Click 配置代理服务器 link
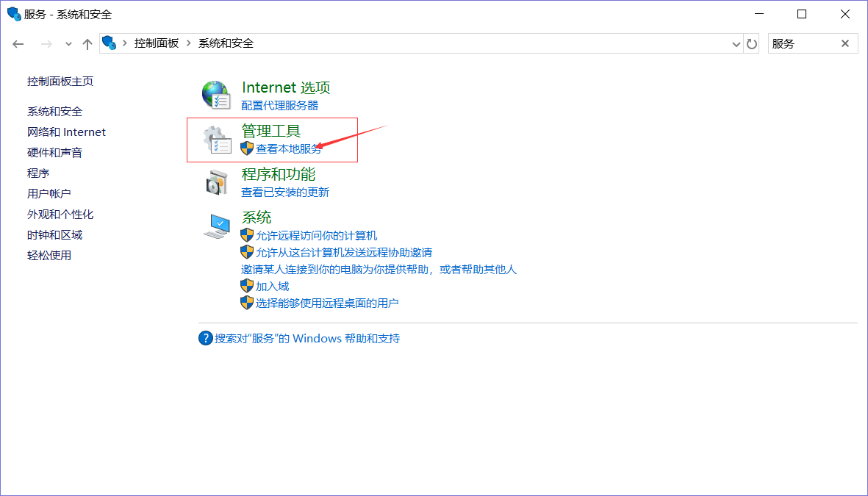868x496 pixels. click(x=280, y=105)
